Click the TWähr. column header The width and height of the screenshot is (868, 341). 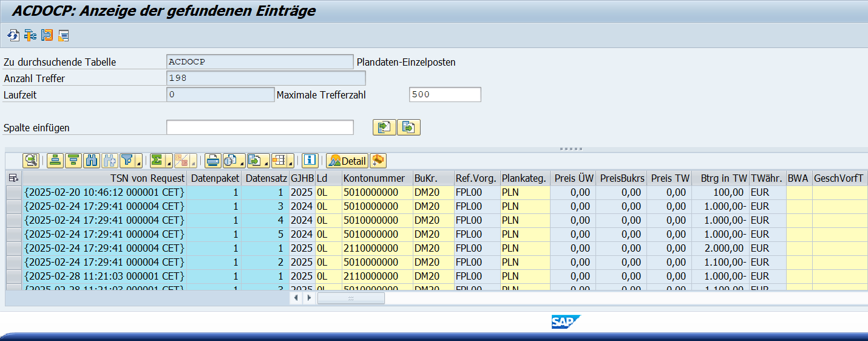767,178
